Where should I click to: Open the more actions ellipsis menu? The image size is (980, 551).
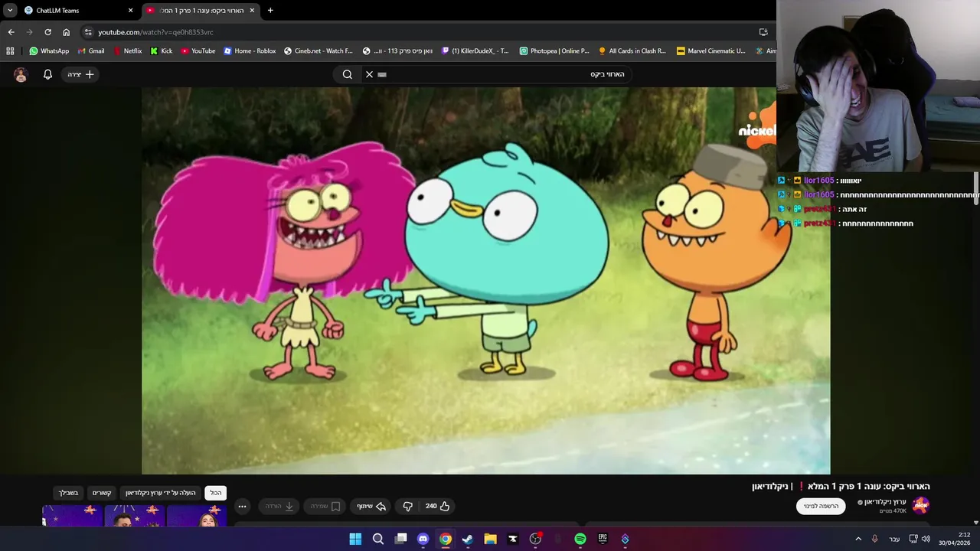click(242, 506)
